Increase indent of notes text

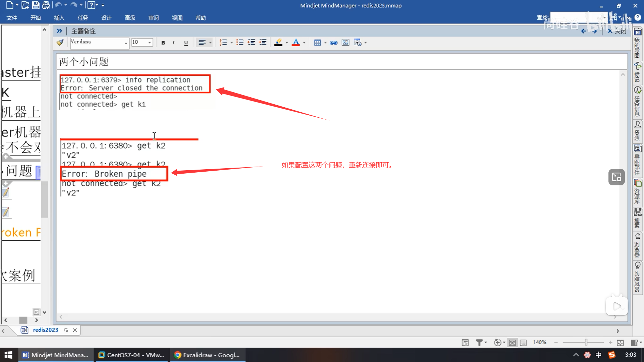click(x=263, y=42)
